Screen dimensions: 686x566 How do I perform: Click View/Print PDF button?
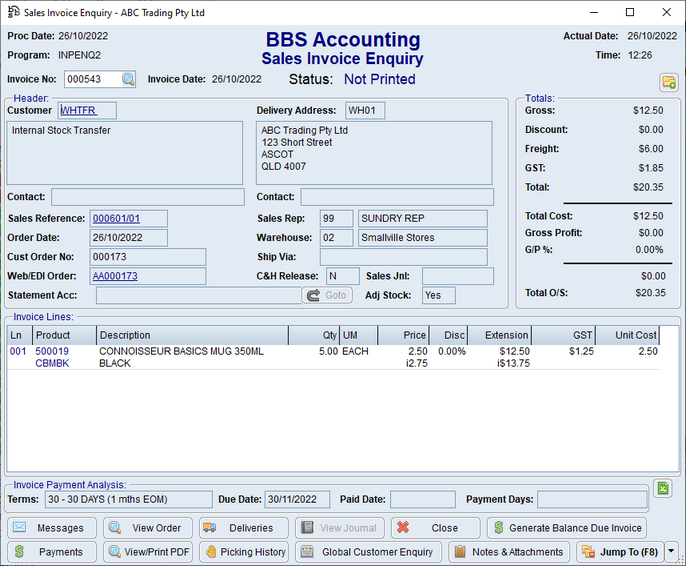tap(147, 552)
